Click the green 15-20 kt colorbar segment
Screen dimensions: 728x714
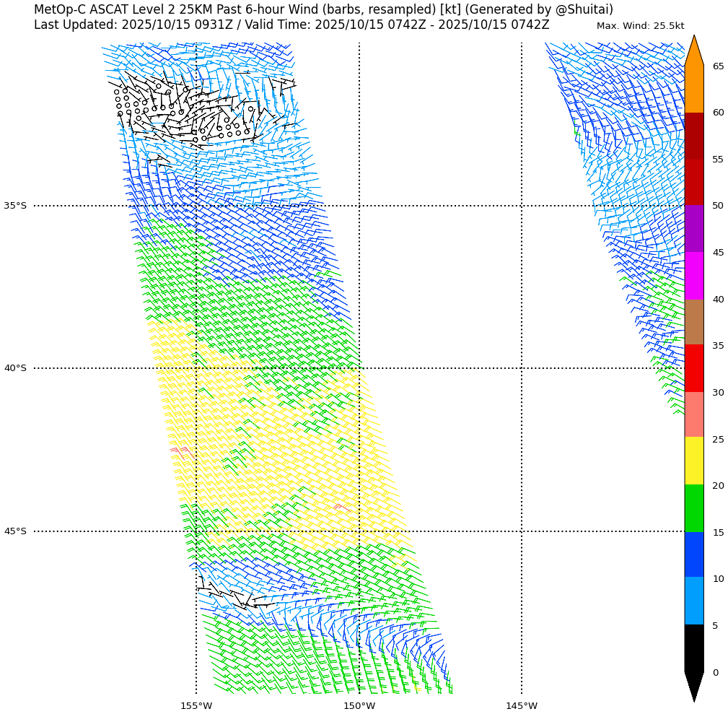click(693, 508)
